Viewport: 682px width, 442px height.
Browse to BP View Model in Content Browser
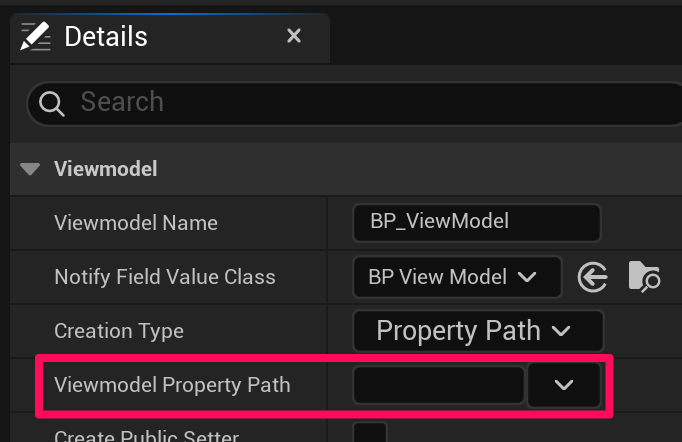point(644,277)
